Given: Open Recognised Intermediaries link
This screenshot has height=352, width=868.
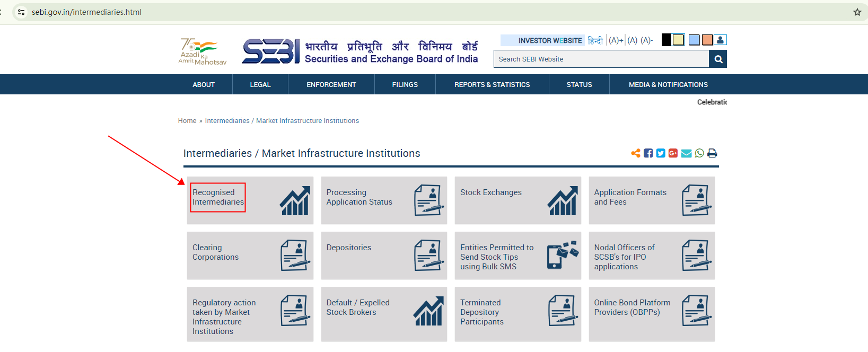Looking at the screenshot, I should tap(218, 197).
